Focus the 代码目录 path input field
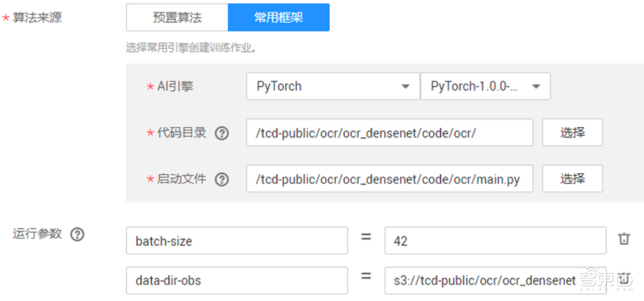The width and height of the screenshot is (644, 301). tap(389, 133)
